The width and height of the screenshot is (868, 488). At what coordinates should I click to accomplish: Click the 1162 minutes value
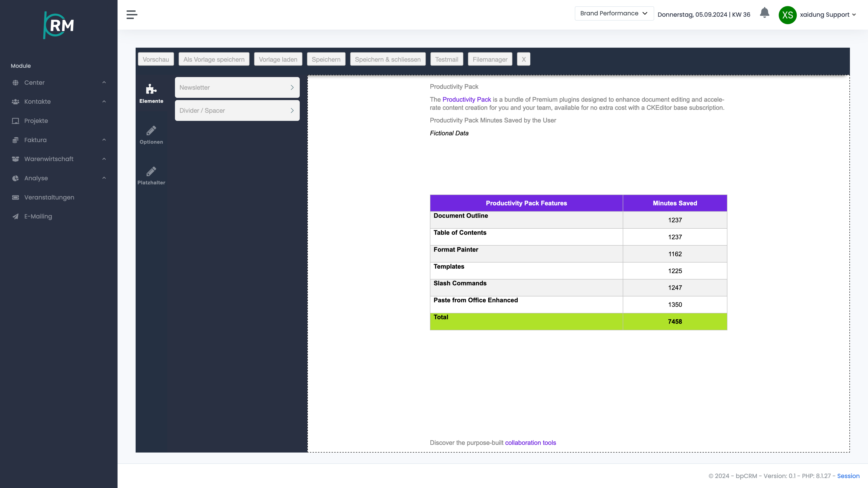click(x=675, y=254)
